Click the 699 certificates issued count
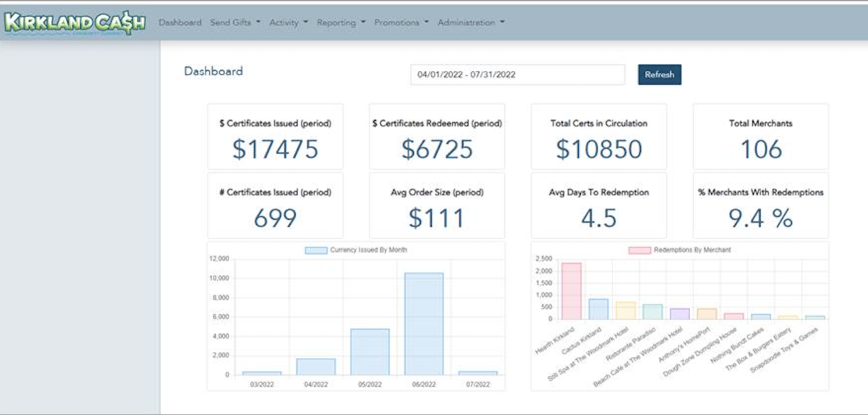 coord(276,218)
